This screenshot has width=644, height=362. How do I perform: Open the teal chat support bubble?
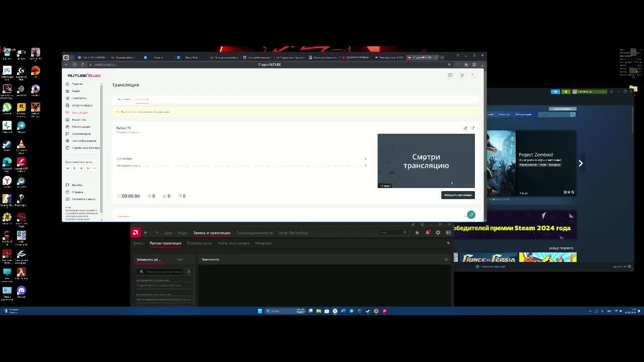(x=471, y=215)
